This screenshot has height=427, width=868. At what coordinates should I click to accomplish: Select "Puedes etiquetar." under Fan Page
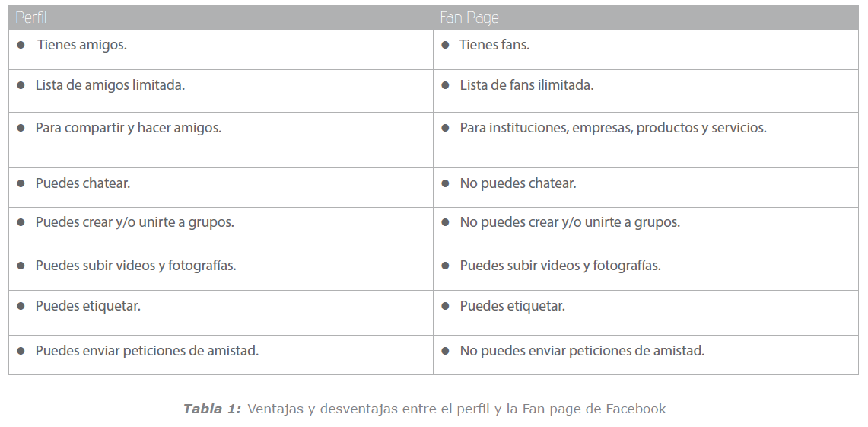pyautogui.click(x=513, y=306)
